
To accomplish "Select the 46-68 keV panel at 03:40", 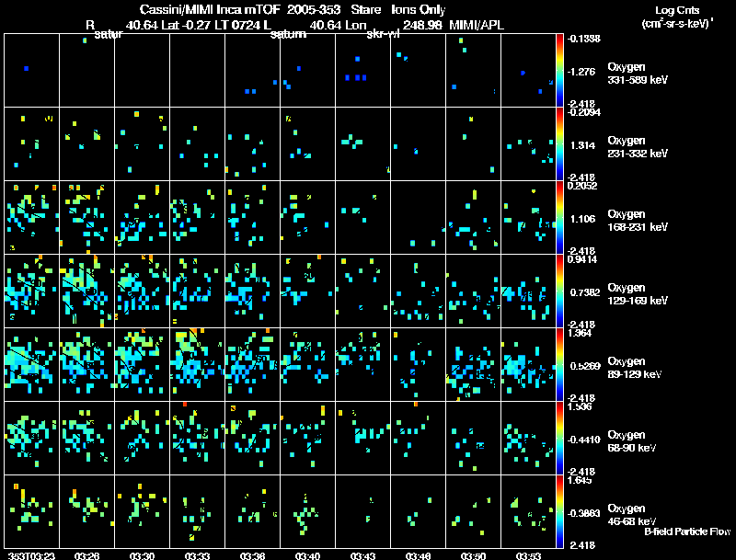I will (307, 512).
